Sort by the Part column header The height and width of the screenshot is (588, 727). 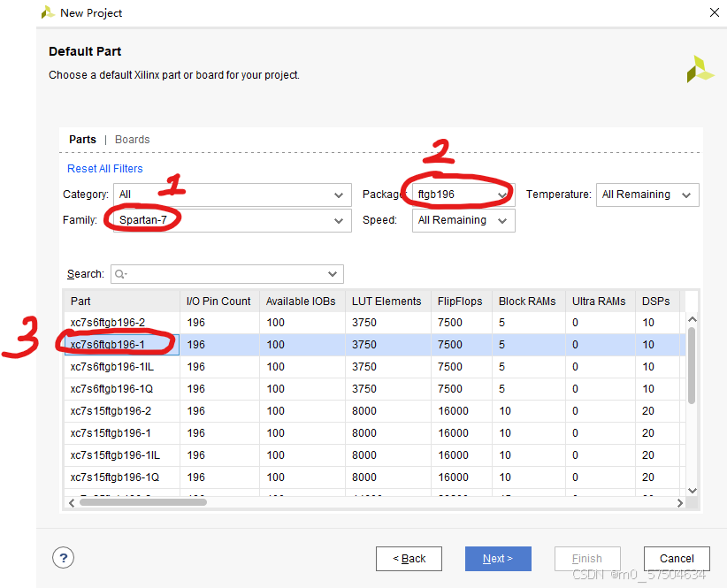click(121, 302)
